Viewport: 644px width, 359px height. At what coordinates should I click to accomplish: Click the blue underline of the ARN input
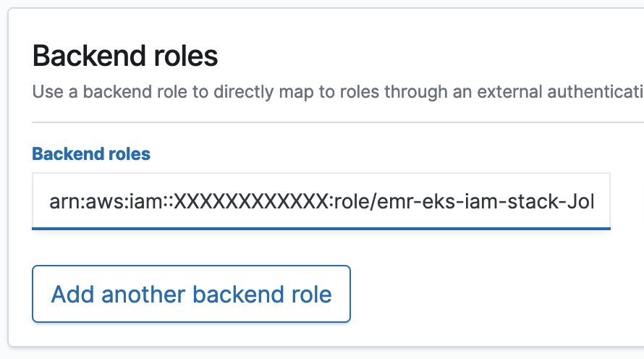point(321,228)
